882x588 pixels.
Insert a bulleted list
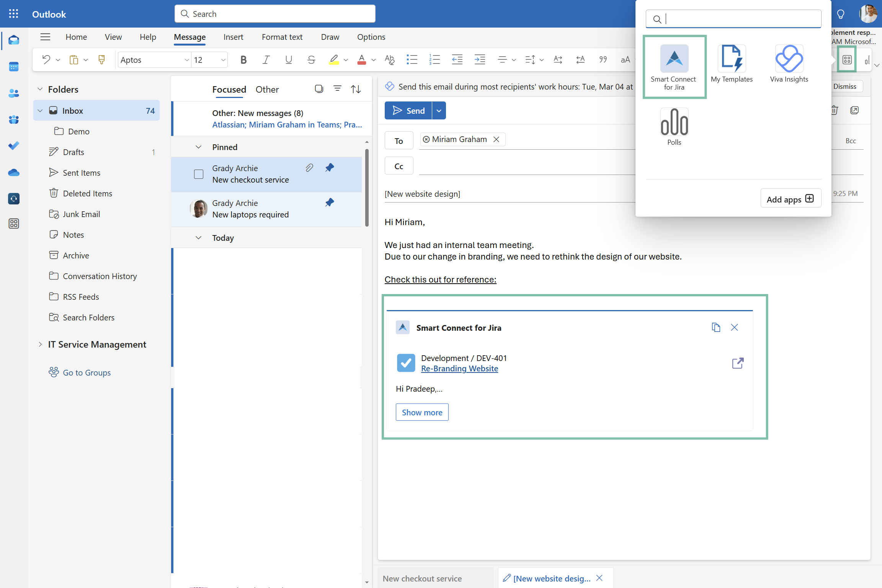tap(412, 60)
